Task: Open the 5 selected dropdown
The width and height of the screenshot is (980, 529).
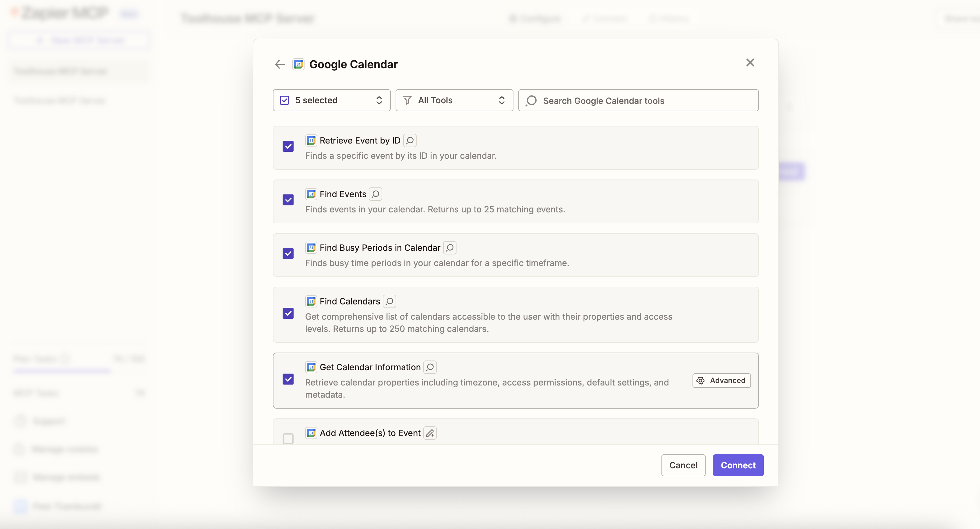Action: point(331,101)
